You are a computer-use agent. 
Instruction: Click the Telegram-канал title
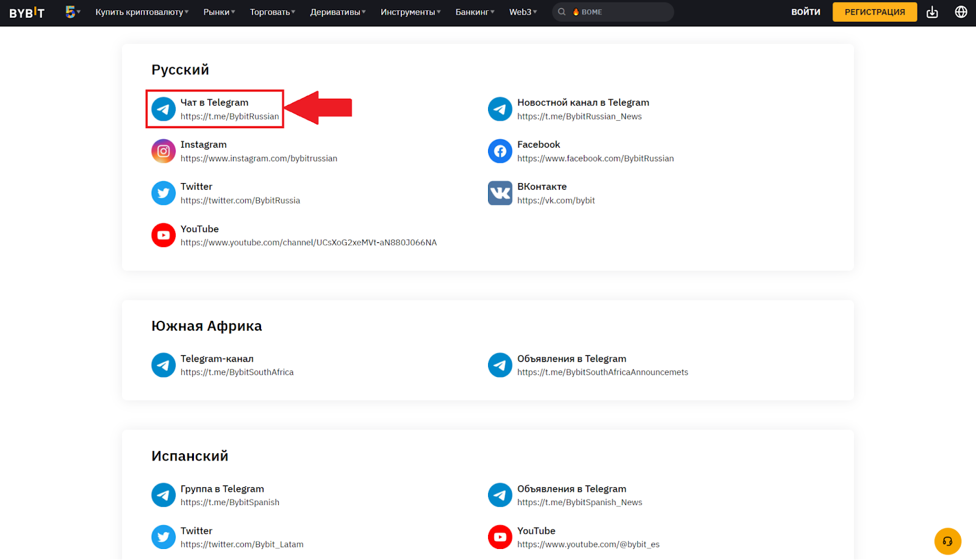coord(217,359)
